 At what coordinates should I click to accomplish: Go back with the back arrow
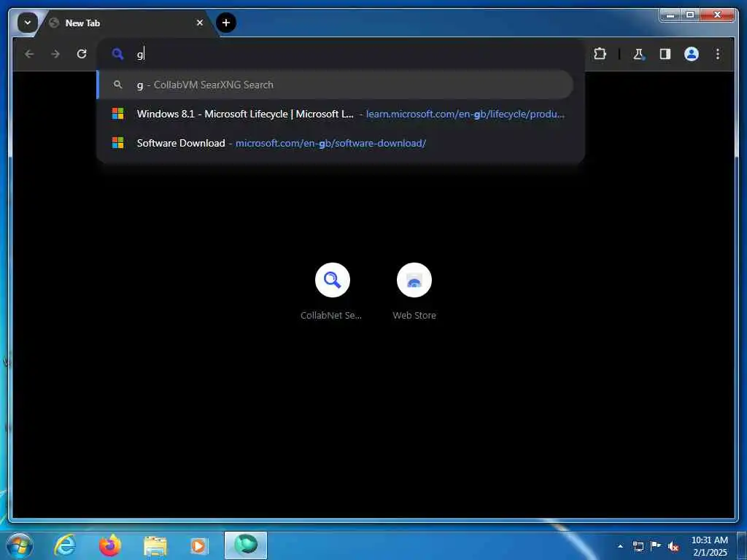coord(29,54)
